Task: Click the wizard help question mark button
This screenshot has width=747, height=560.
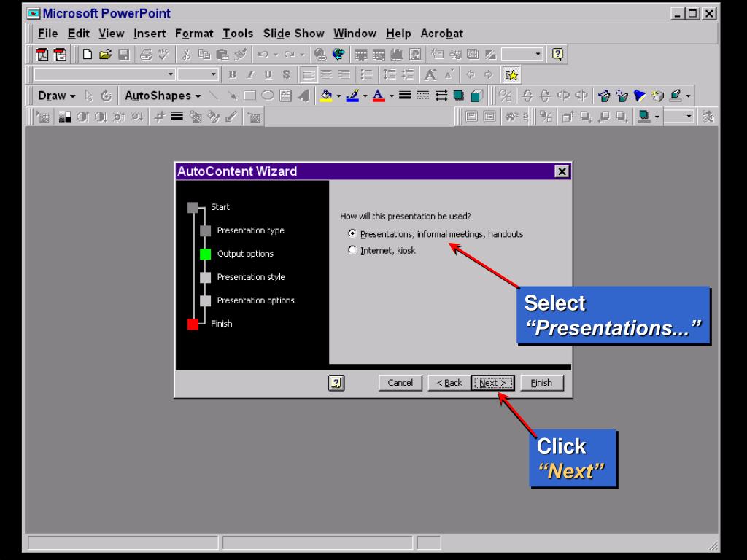Action: coord(336,383)
